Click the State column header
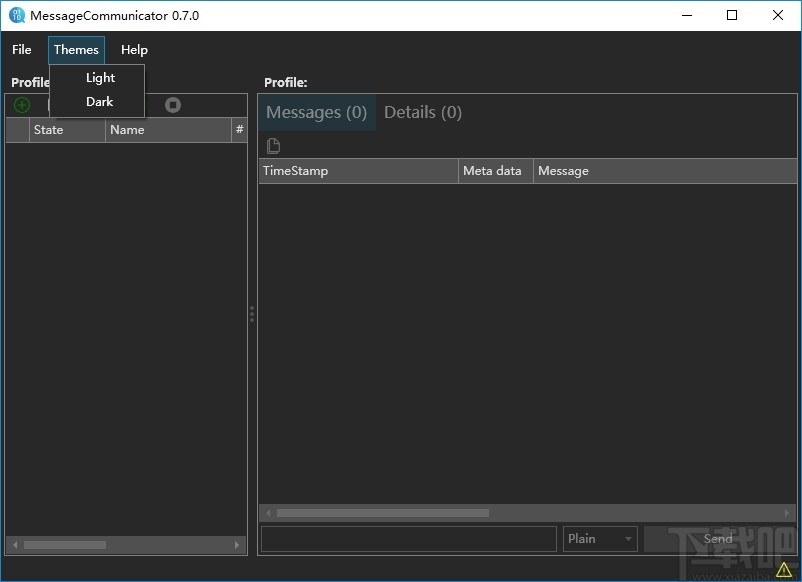Screen dimensions: 802x582 (x=49, y=129)
